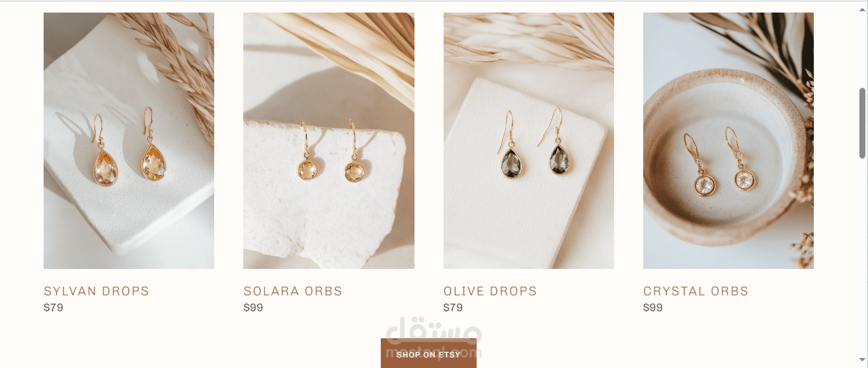The width and height of the screenshot is (868, 368).
Task: Click the $79 price under Olive Drops
Action: click(454, 307)
